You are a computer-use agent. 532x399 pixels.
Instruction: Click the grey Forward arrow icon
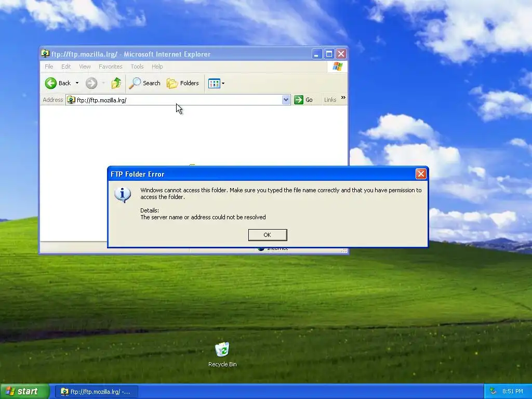click(x=91, y=83)
